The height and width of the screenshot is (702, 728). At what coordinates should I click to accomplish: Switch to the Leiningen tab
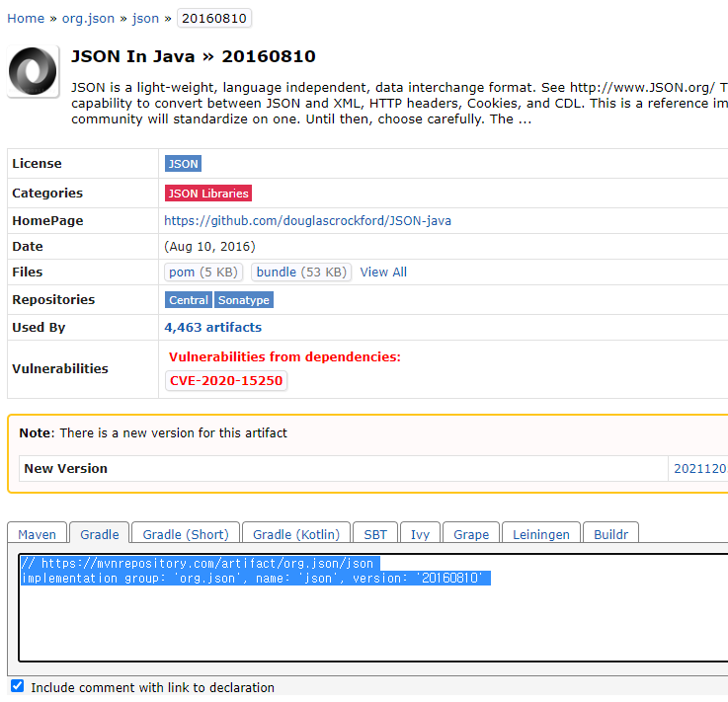pyautogui.click(x=541, y=534)
